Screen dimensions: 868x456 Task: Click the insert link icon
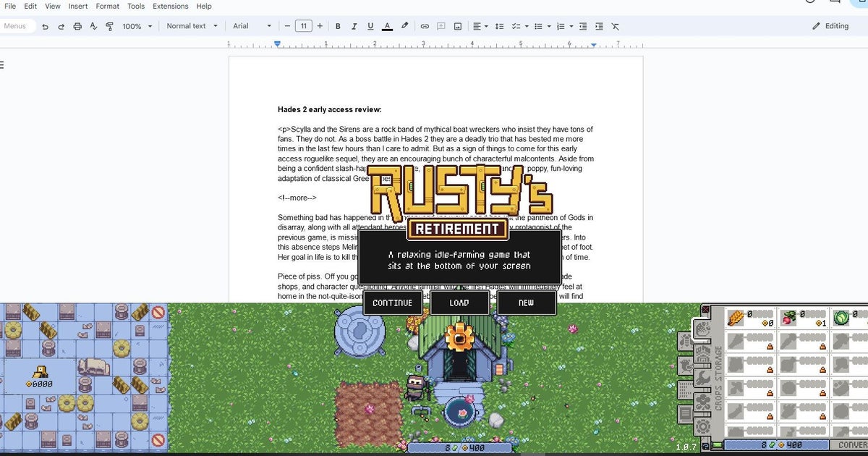[x=425, y=26]
